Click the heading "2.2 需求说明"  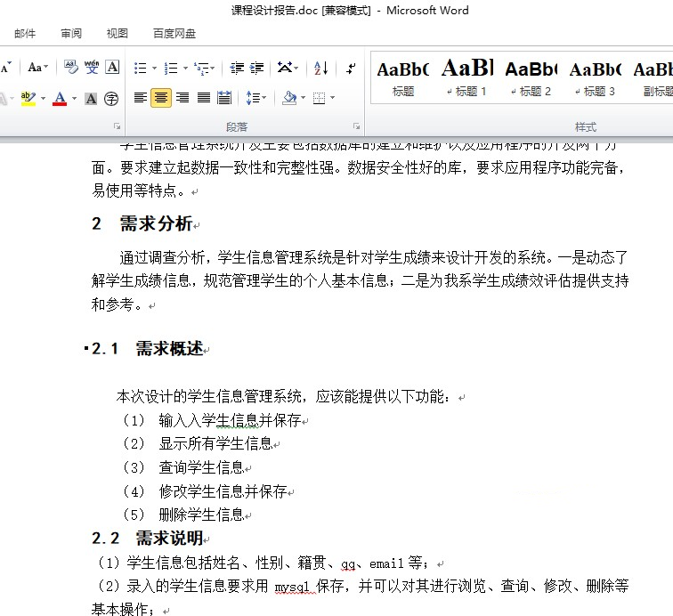point(147,538)
